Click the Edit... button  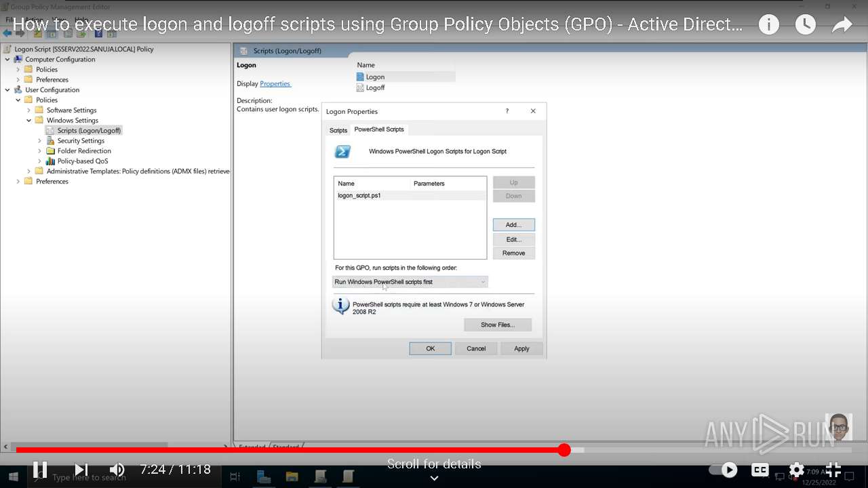click(x=513, y=239)
